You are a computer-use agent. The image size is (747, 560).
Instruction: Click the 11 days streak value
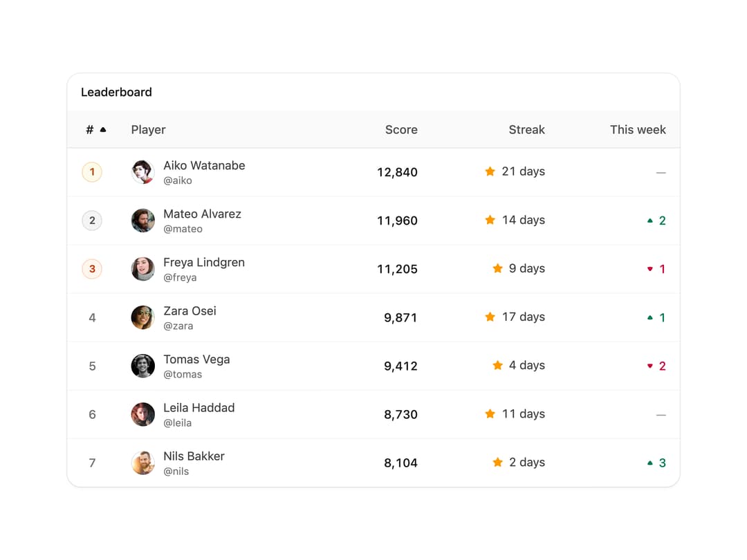(x=523, y=414)
